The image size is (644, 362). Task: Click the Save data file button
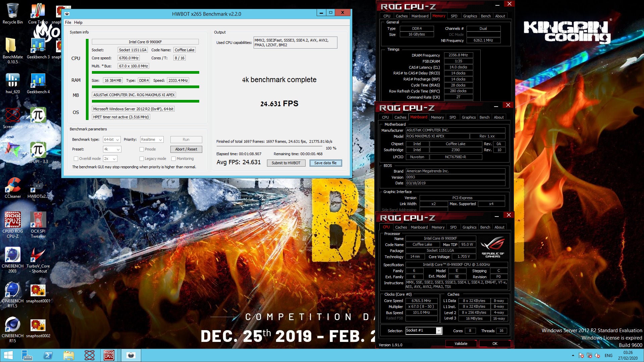[325, 163]
